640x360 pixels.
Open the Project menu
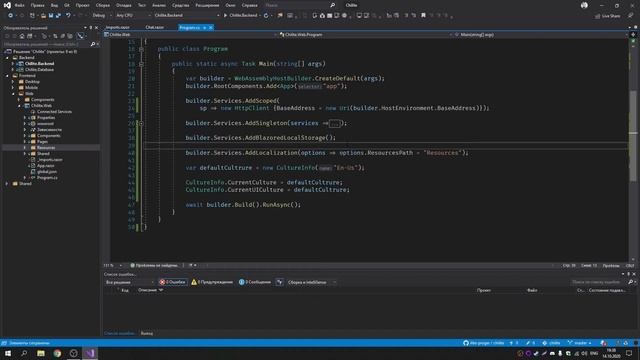coord(82,5)
